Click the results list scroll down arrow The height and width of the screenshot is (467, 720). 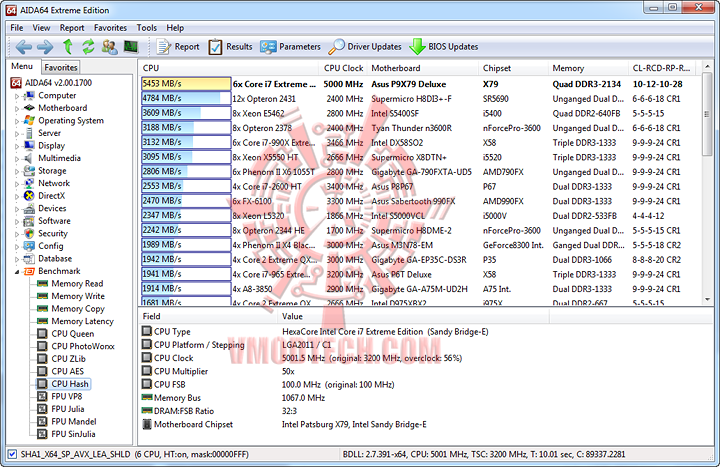(x=707, y=300)
